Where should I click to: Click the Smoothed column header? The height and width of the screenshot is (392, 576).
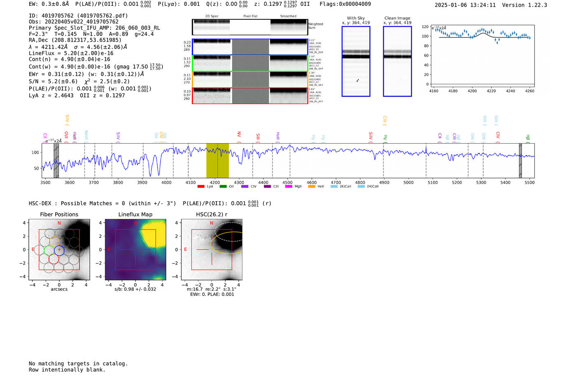288,16
